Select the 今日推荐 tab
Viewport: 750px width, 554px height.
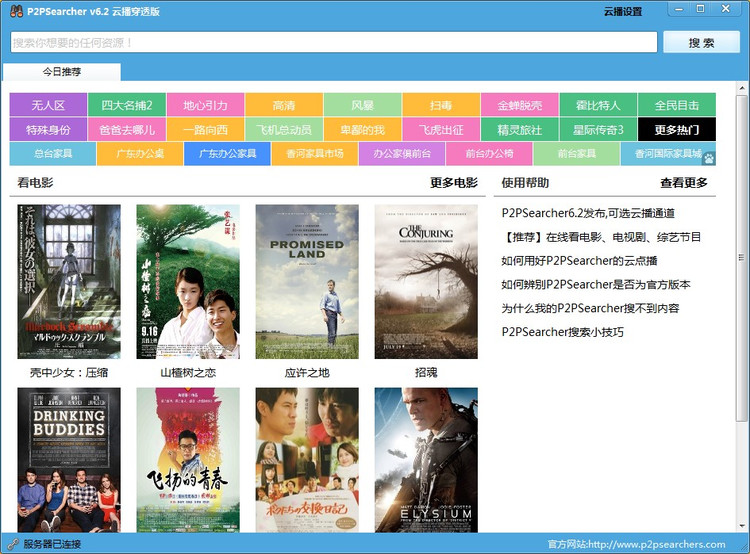click(62, 72)
